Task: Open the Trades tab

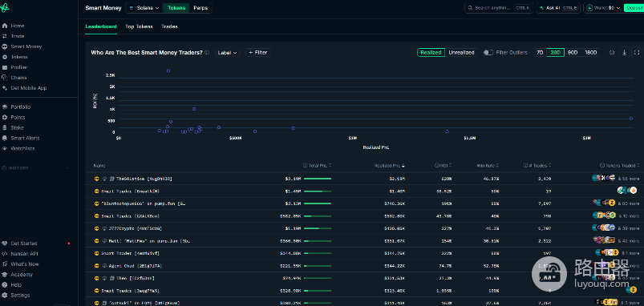Action: [x=169, y=26]
